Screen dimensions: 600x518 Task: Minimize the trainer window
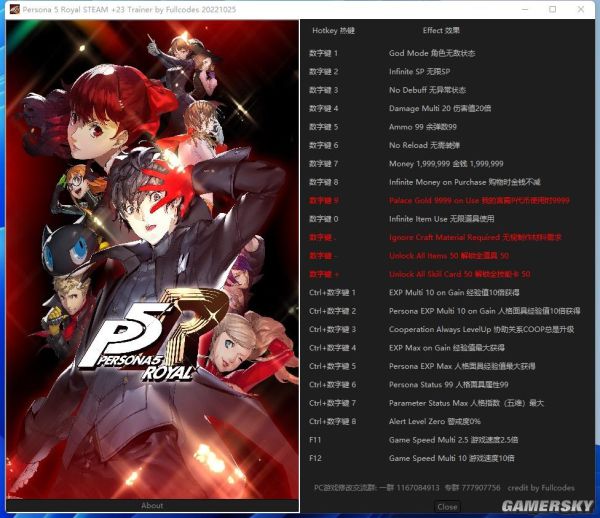coord(525,9)
